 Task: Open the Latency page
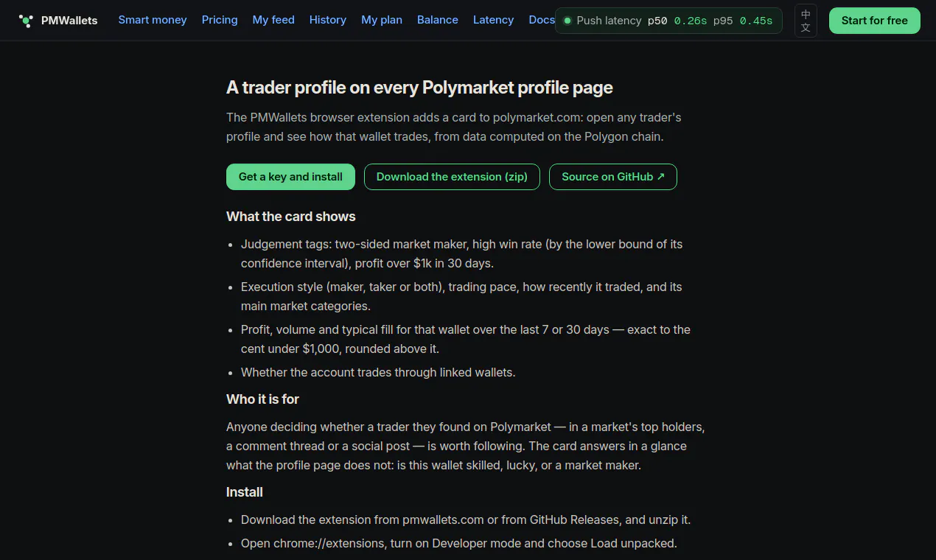tap(494, 20)
